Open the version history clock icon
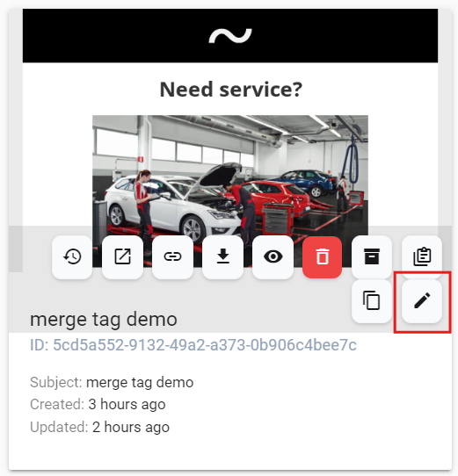This screenshot has height=476, width=458. [x=72, y=256]
